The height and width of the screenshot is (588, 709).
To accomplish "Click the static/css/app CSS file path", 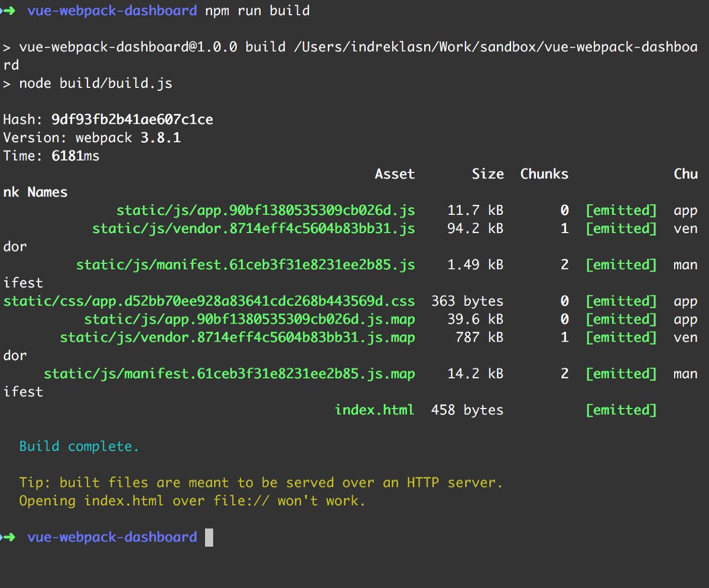I will (209, 301).
